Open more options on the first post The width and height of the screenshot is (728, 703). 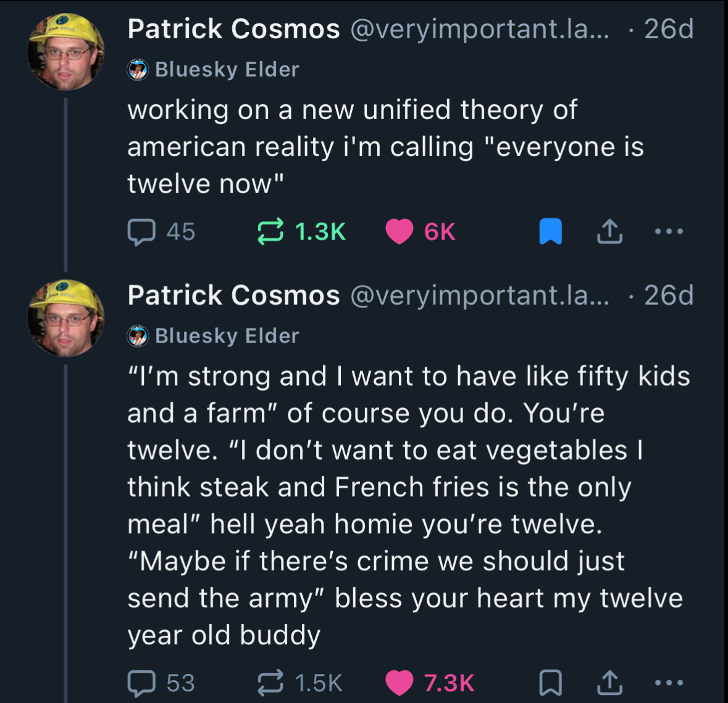click(669, 232)
